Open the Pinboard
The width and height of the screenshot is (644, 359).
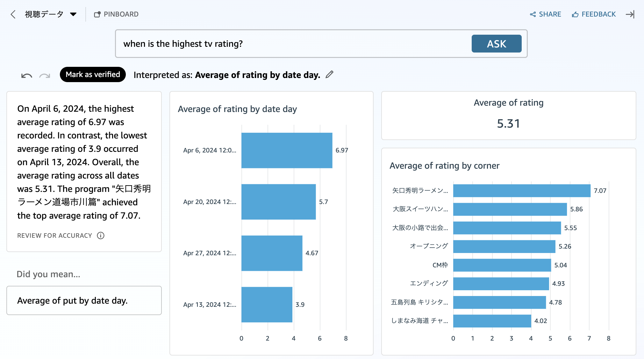[x=116, y=14]
